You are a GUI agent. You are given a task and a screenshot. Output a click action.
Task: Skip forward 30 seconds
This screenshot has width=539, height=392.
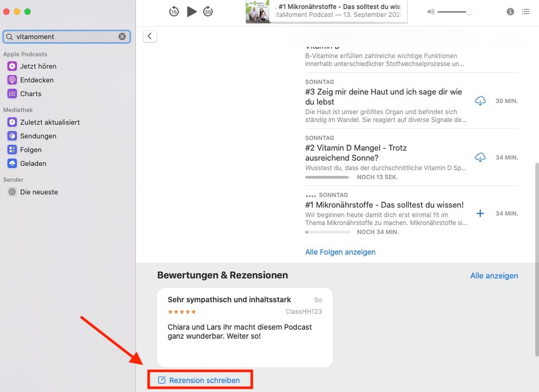point(208,11)
